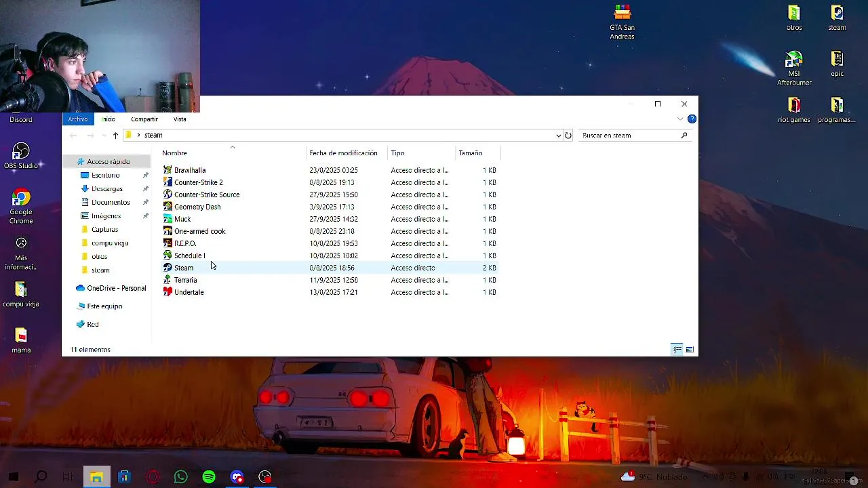This screenshot has width=868, height=488.
Task: Open Spotify from the taskbar
Action: [209, 477]
